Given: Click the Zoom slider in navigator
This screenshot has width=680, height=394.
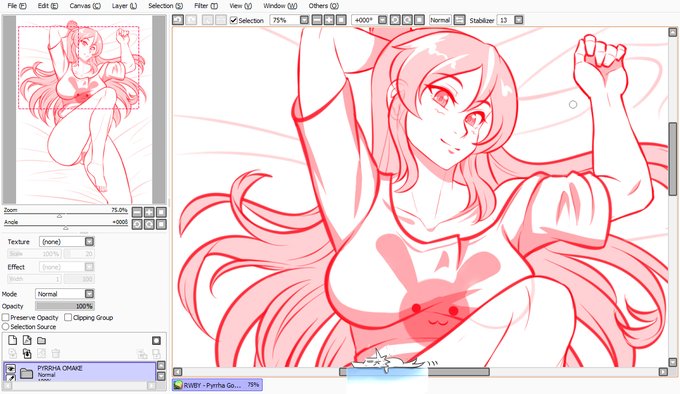Looking at the screenshot, I should (66, 215).
